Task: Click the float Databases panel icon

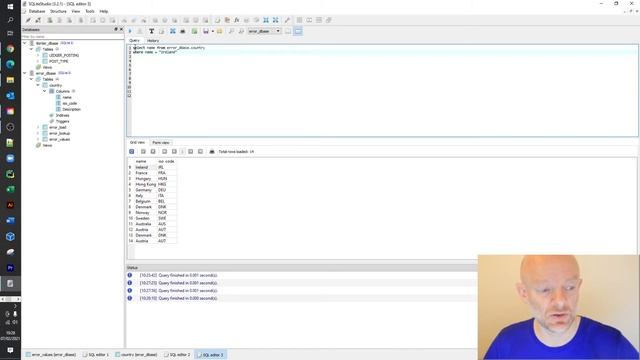Action: pos(116,29)
